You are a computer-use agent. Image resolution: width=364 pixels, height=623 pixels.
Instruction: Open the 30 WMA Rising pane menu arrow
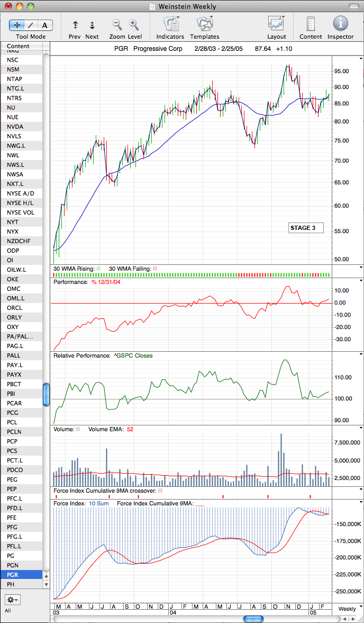[360, 268]
